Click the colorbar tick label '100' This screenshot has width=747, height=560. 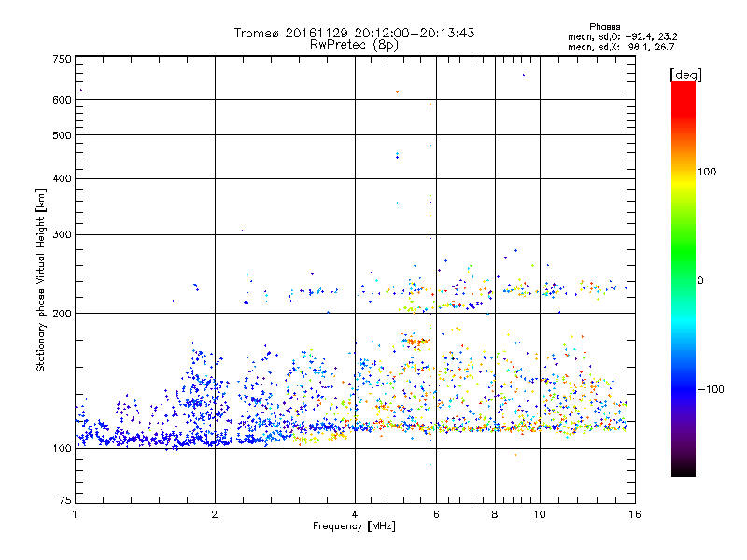[x=707, y=172]
